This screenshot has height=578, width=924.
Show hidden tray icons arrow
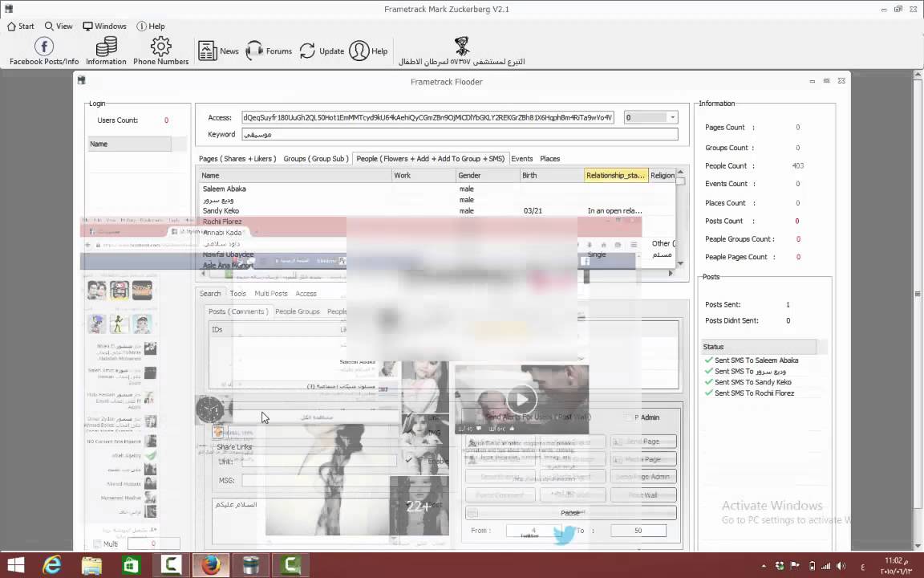point(764,566)
